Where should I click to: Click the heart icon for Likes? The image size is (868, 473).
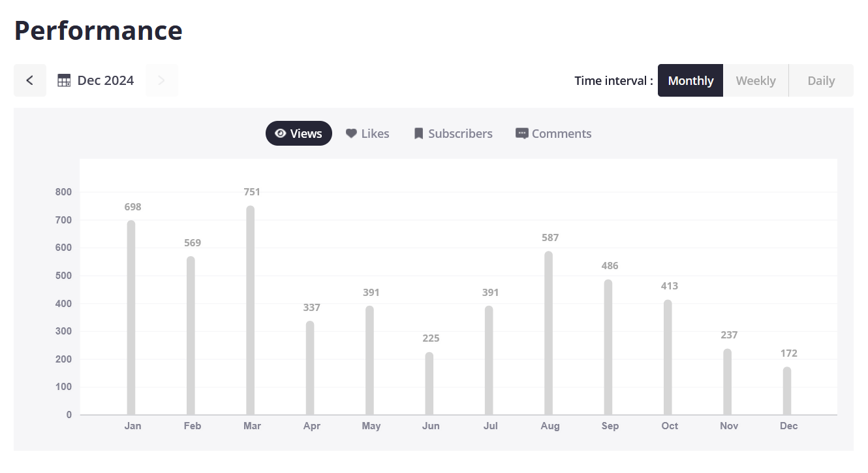351,133
